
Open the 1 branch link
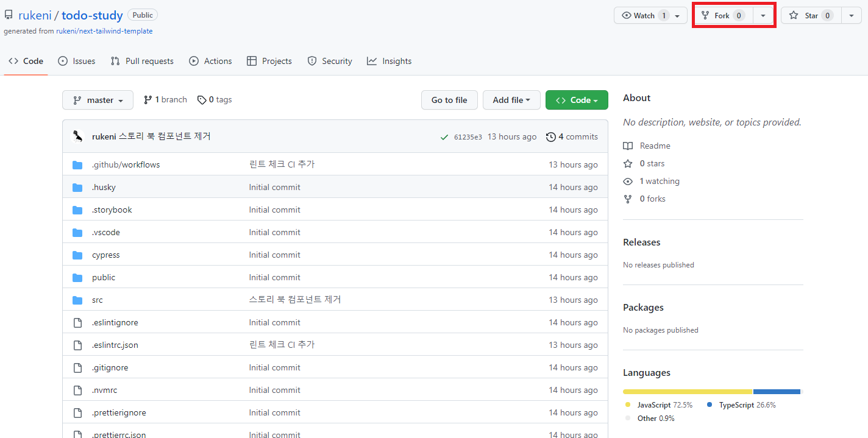165,100
